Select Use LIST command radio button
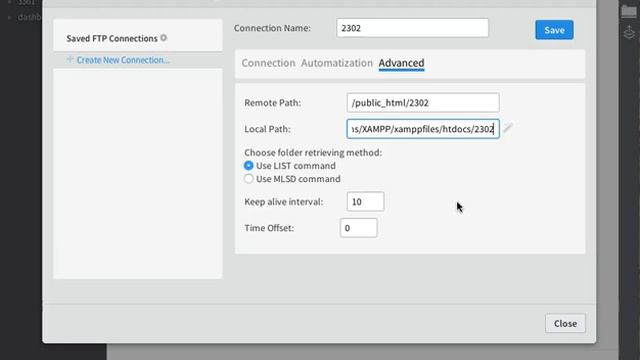Viewport: 640px width, 360px height. click(x=249, y=166)
